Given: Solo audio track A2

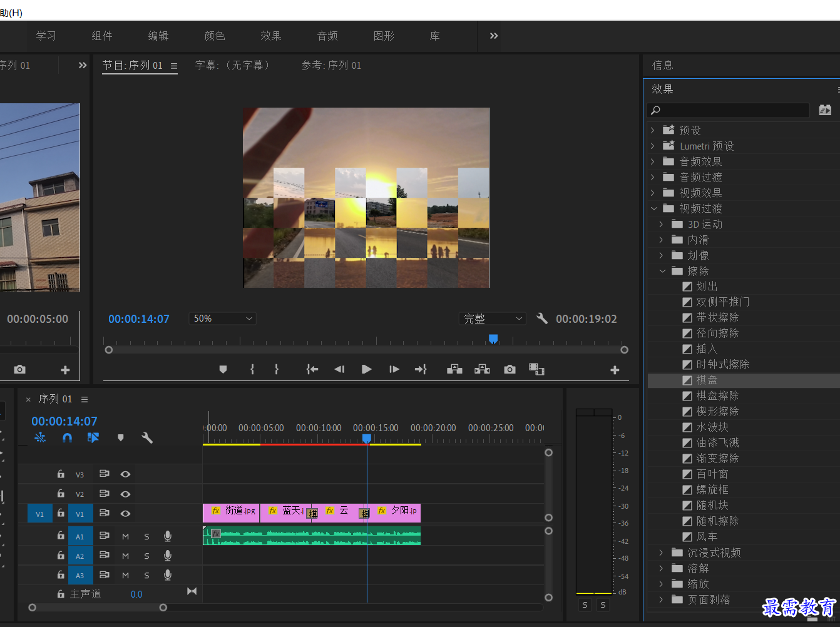Looking at the screenshot, I should [x=146, y=556].
